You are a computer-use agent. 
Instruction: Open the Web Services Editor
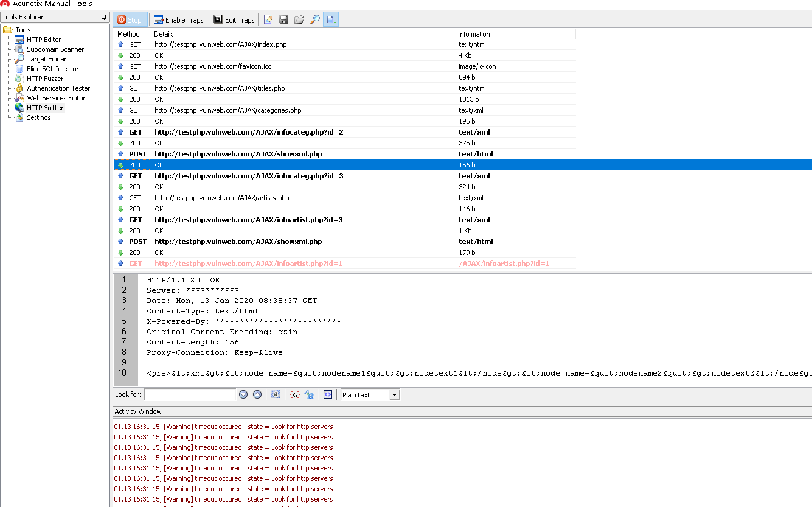(56, 98)
